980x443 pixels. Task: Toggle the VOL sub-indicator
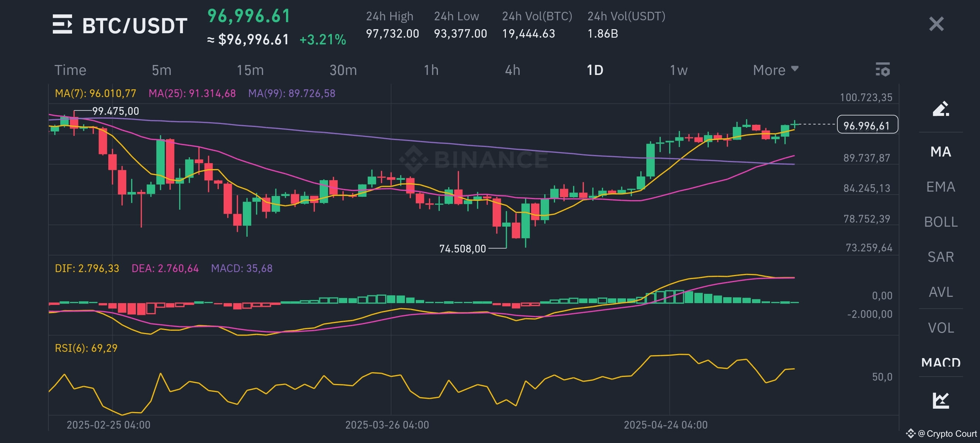[940, 328]
